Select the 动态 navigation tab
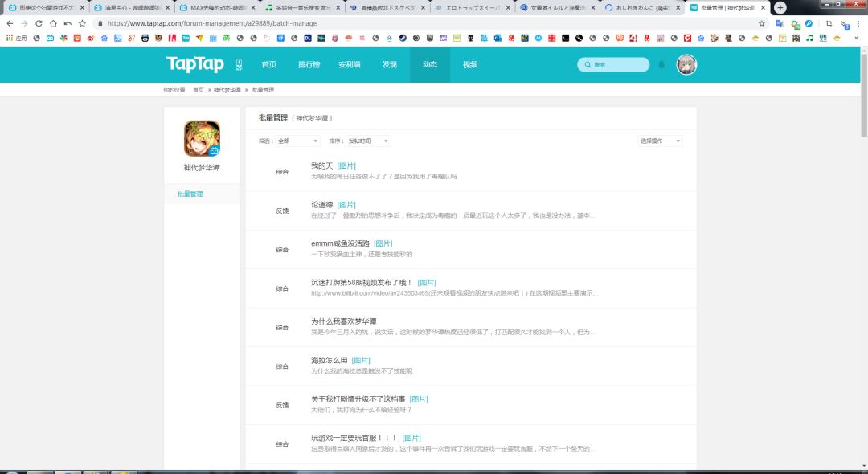Viewport: 868px width, 474px height. [x=429, y=65]
